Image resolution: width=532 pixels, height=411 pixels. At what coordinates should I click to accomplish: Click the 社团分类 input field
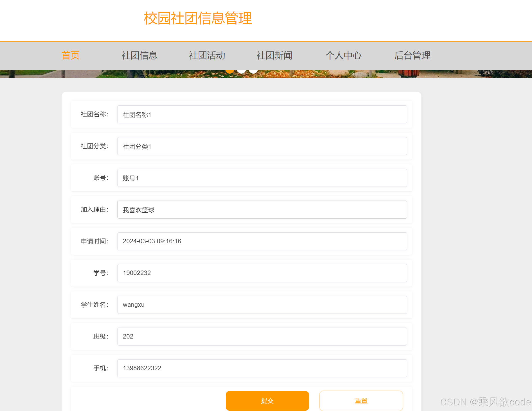click(262, 146)
